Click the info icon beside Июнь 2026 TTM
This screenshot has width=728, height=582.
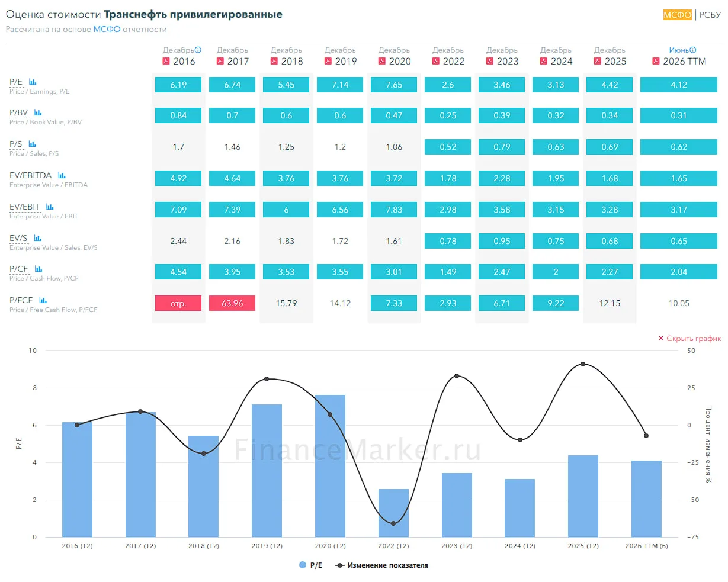click(693, 50)
